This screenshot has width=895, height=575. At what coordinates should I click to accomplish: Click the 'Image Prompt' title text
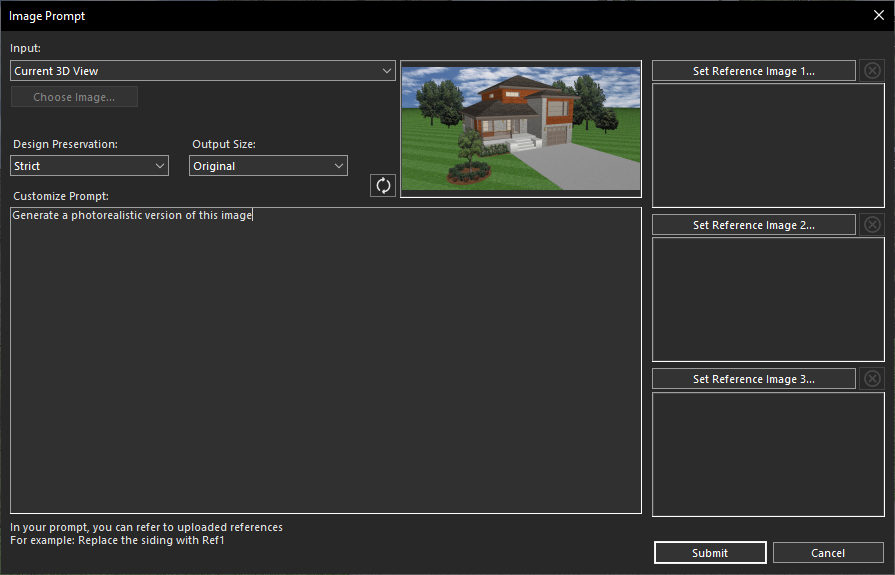(x=47, y=16)
